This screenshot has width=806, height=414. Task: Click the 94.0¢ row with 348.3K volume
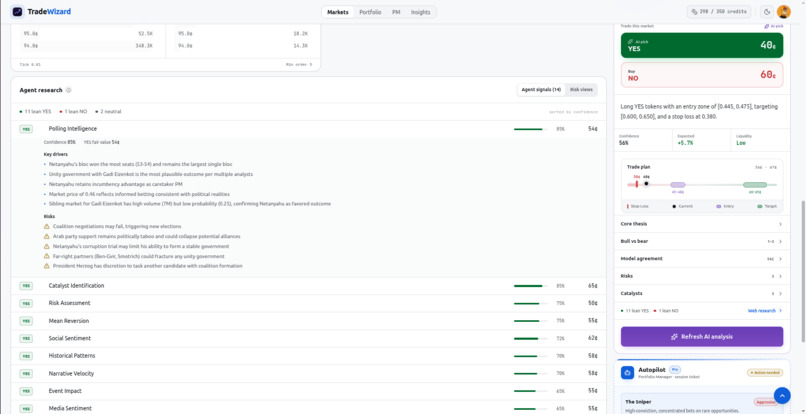coord(87,46)
